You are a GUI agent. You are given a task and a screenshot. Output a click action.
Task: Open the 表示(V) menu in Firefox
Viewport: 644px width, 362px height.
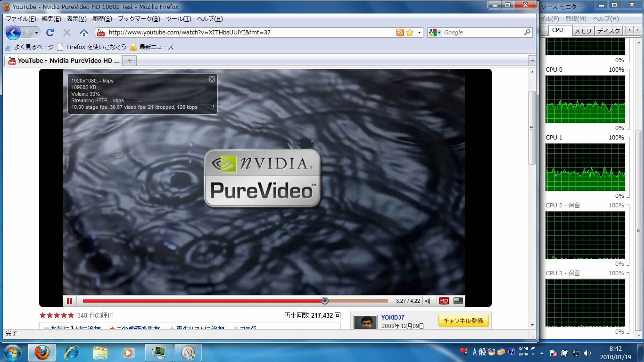pos(76,19)
